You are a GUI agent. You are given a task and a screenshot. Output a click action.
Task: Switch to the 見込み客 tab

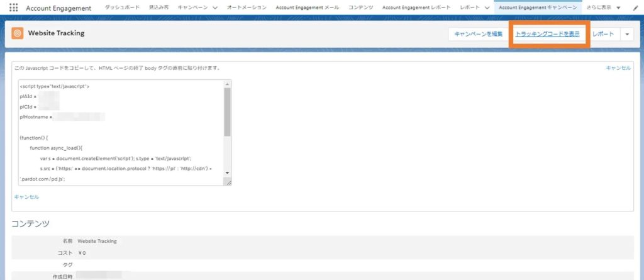click(x=158, y=8)
